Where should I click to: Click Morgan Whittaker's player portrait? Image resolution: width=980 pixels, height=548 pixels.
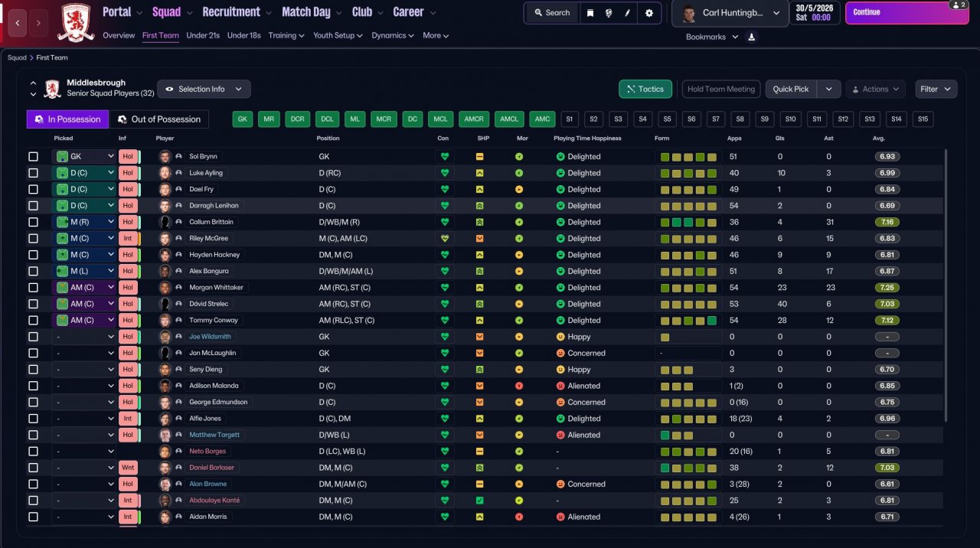pyautogui.click(x=165, y=288)
